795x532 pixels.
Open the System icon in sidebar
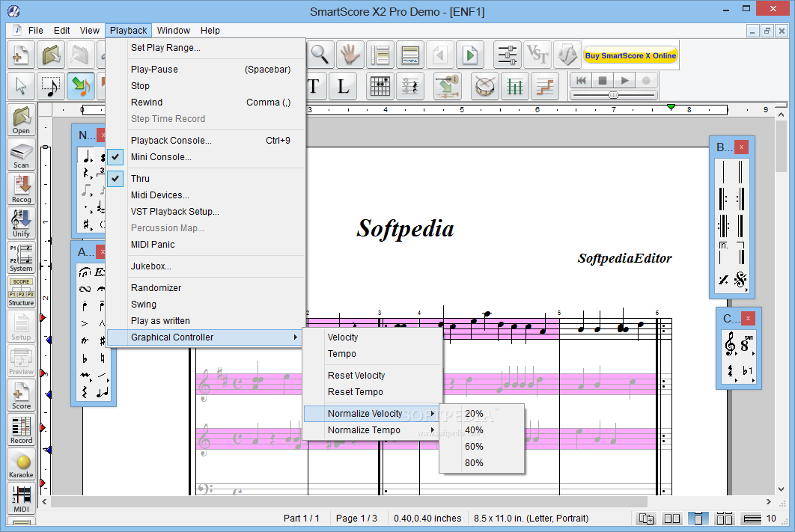21,258
